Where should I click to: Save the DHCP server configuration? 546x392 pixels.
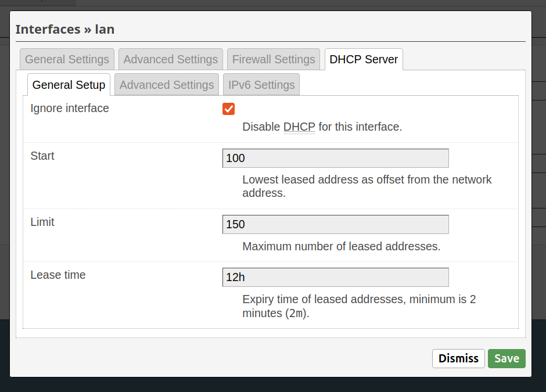[x=507, y=358]
